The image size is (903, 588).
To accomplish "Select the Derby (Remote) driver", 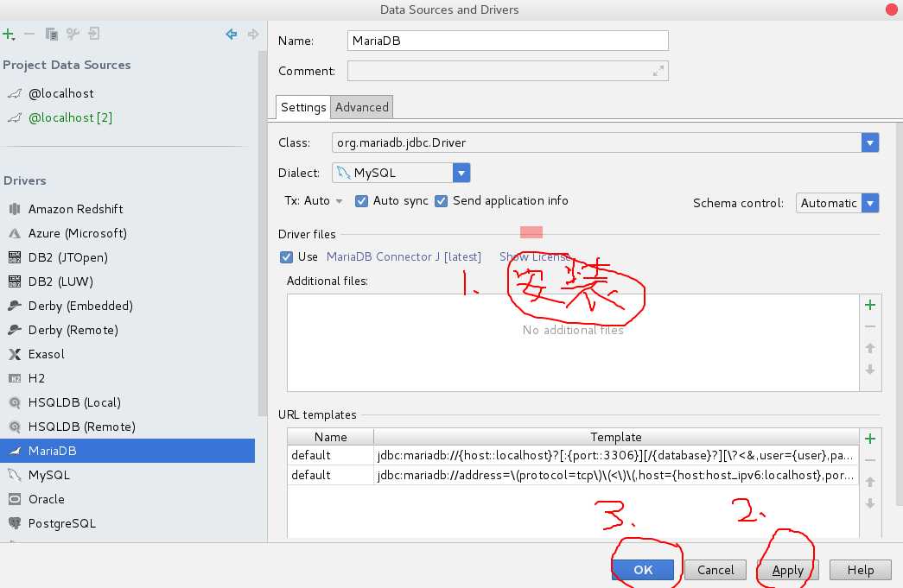I will 127,330.
